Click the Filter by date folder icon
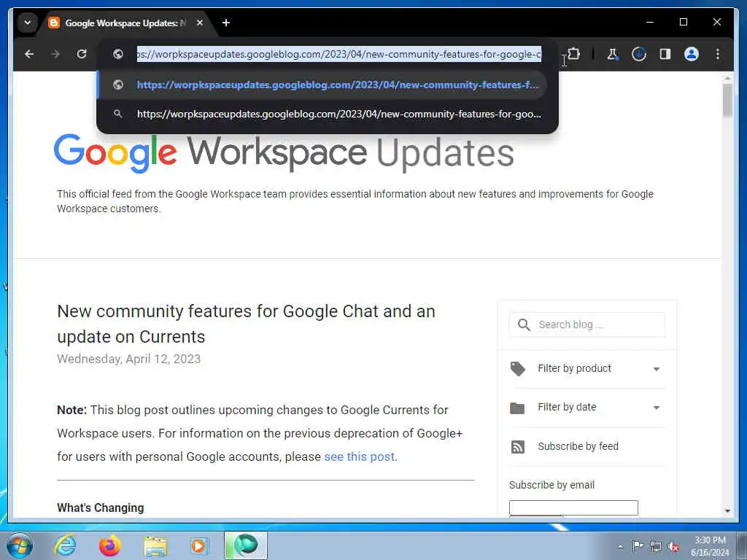 [x=517, y=408]
